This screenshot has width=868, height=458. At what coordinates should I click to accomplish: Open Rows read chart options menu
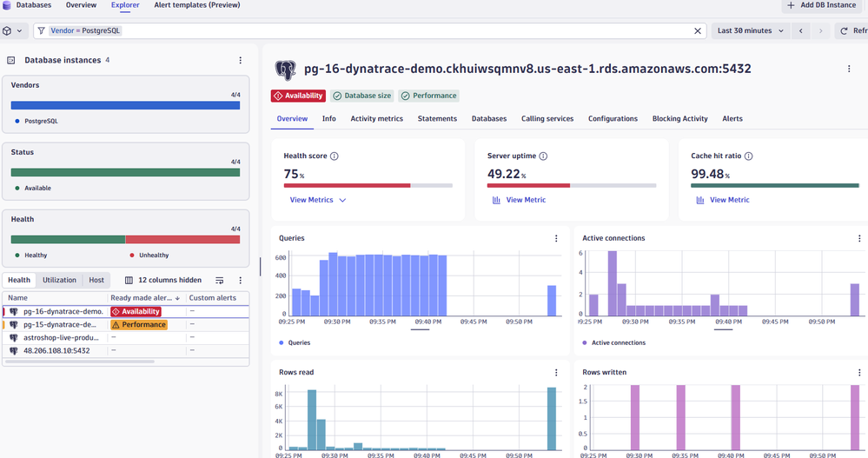(x=556, y=373)
